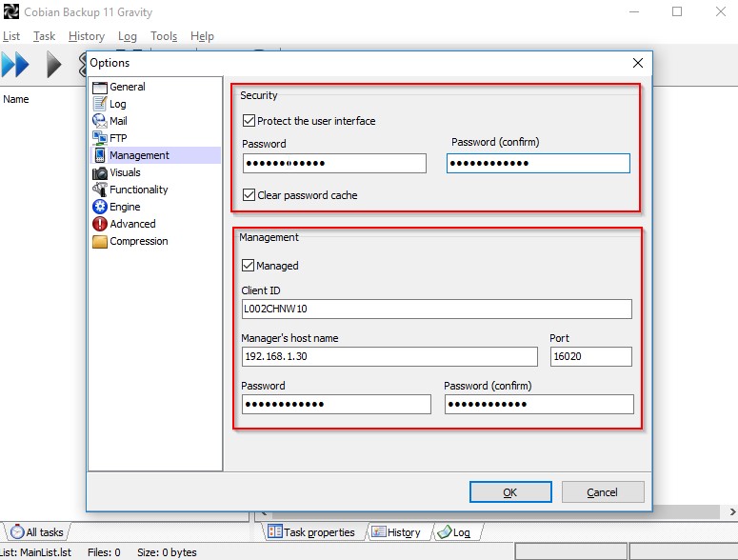
Task: Select the Visuals camera icon
Action: pyautogui.click(x=100, y=172)
